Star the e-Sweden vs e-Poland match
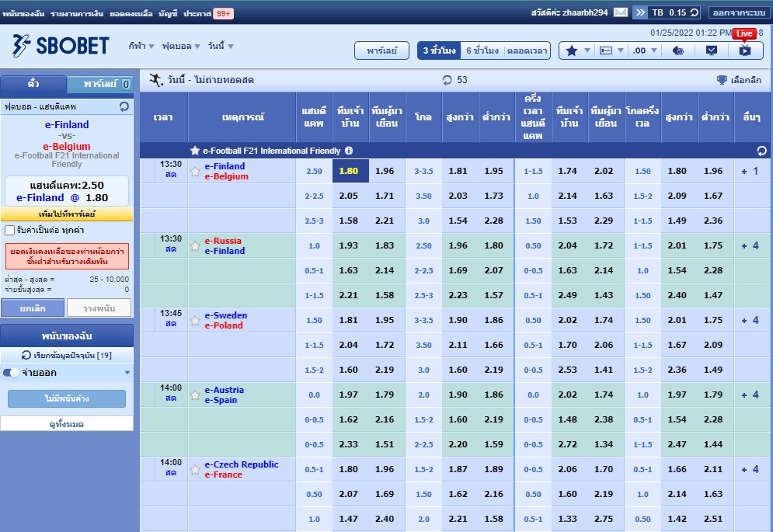 [195, 320]
